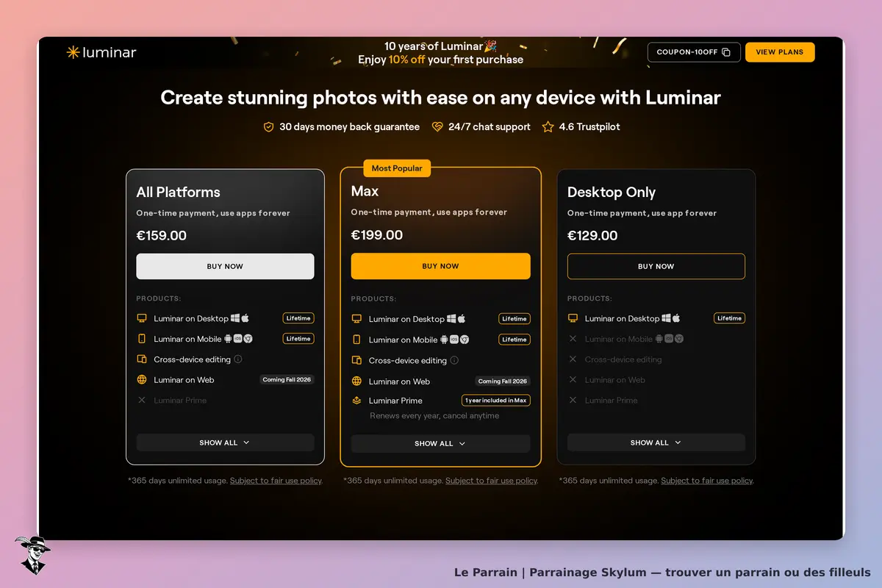The width and height of the screenshot is (882, 588).
Task: Click the web globe icon in All Platforms
Action: pyautogui.click(x=142, y=380)
